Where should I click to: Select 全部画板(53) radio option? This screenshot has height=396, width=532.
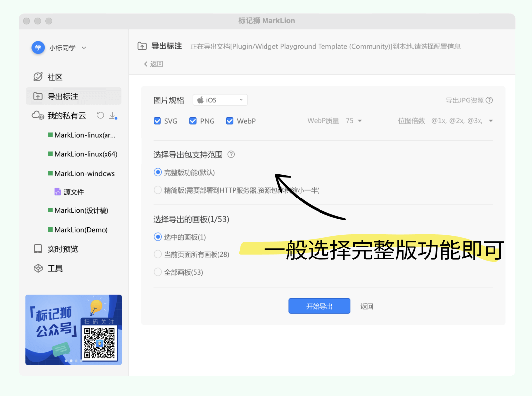tap(158, 272)
